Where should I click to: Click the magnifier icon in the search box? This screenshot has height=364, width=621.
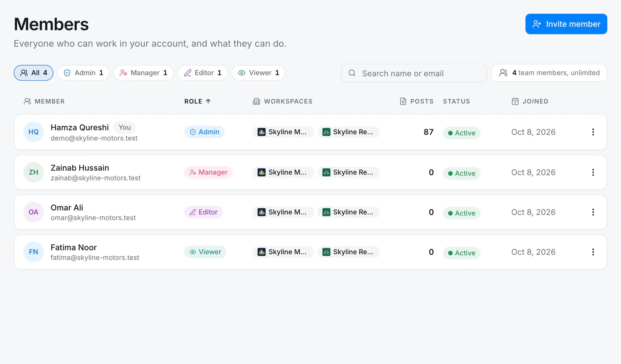pos(352,73)
